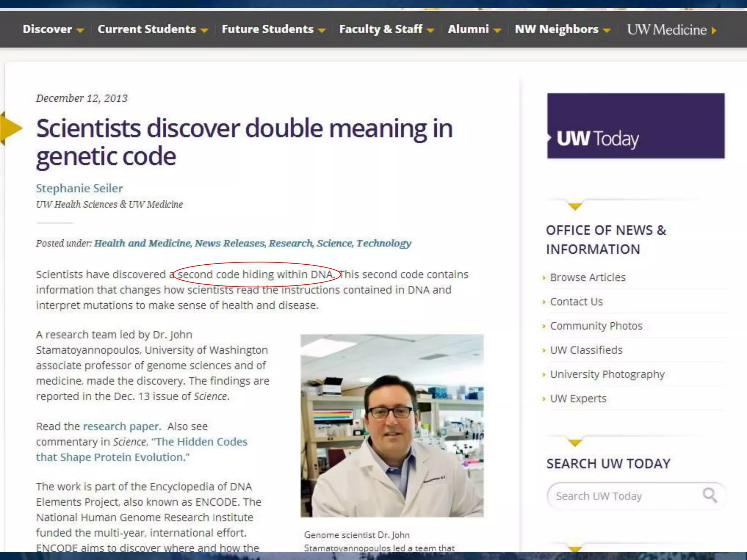Open The Hidden Codes commentary link
This screenshot has width=747, height=560.
click(201, 442)
